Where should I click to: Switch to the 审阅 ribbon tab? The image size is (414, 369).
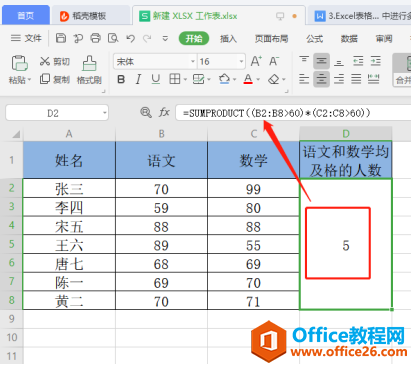coord(384,39)
